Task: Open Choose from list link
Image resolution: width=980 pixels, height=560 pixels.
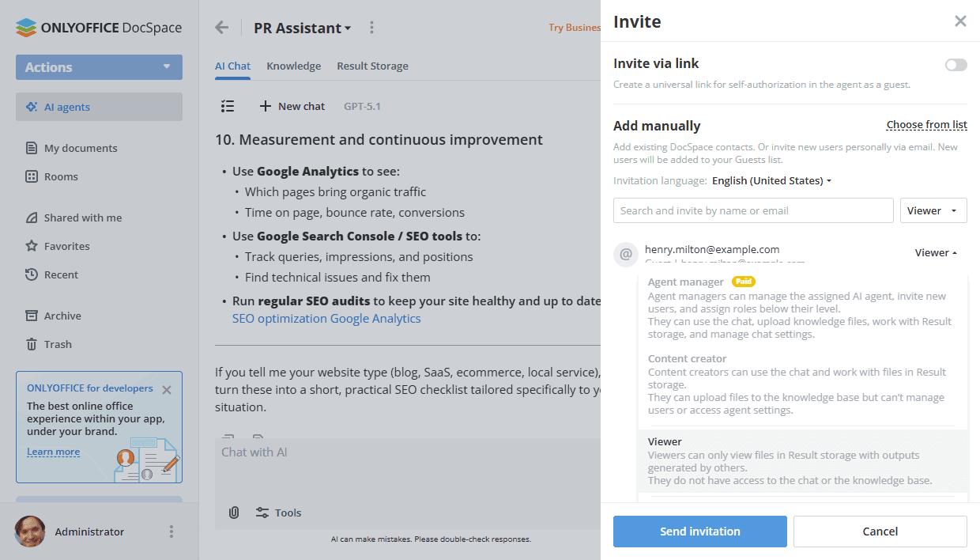Action: coord(926,124)
